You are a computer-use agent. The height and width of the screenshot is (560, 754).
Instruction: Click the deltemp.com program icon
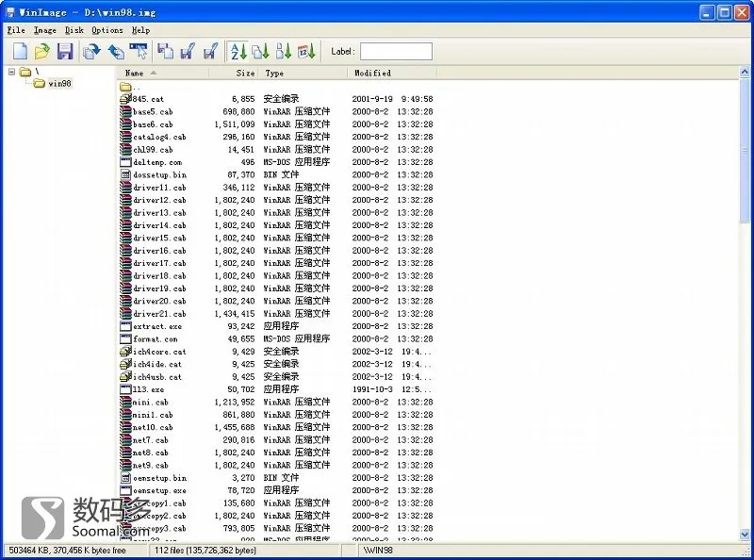(125, 161)
